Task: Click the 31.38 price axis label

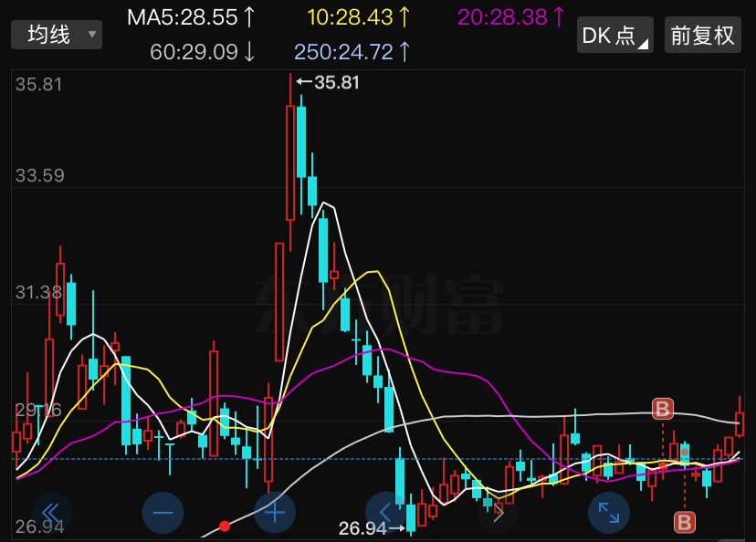Action: [38, 292]
